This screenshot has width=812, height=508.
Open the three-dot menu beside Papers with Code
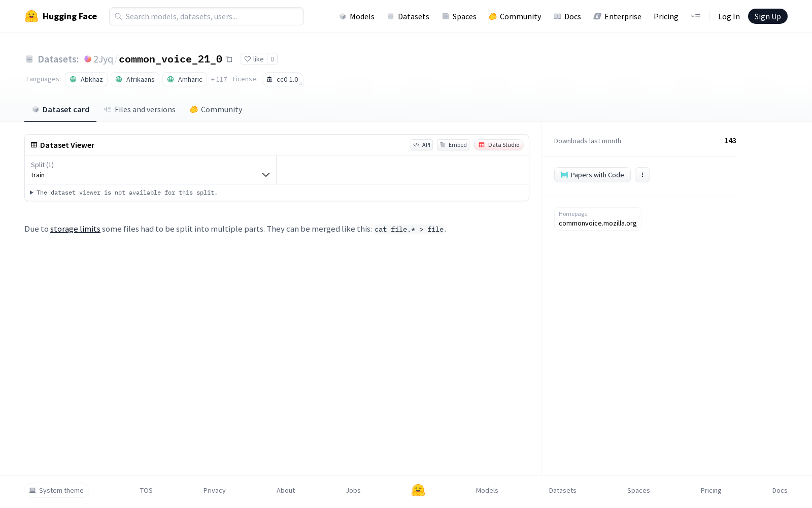pos(642,175)
